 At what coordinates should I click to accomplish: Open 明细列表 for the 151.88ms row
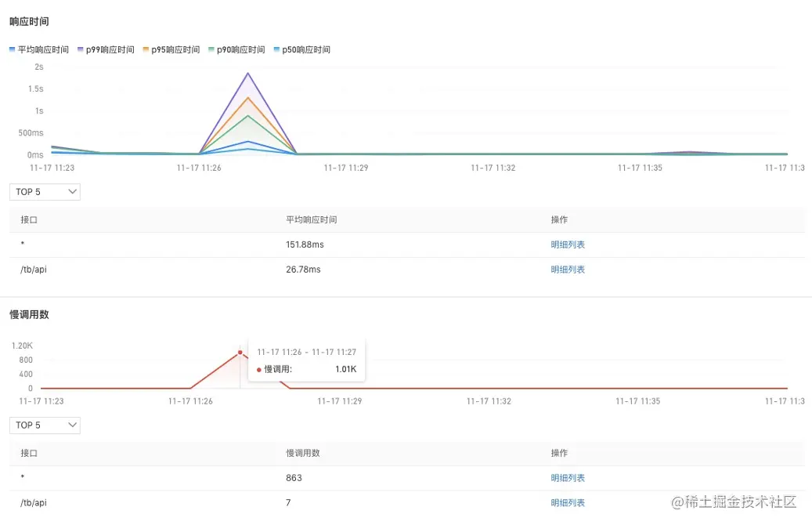(x=568, y=244)
